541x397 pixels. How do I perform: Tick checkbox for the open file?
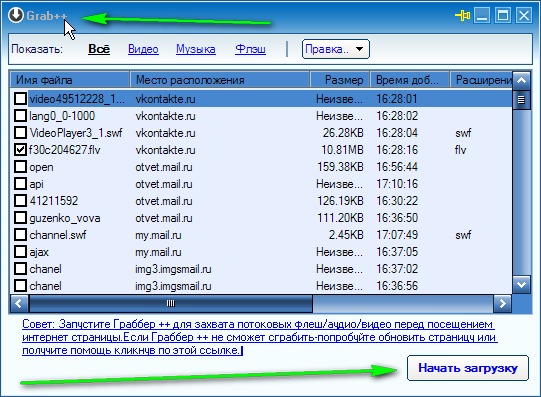point(20,167)
